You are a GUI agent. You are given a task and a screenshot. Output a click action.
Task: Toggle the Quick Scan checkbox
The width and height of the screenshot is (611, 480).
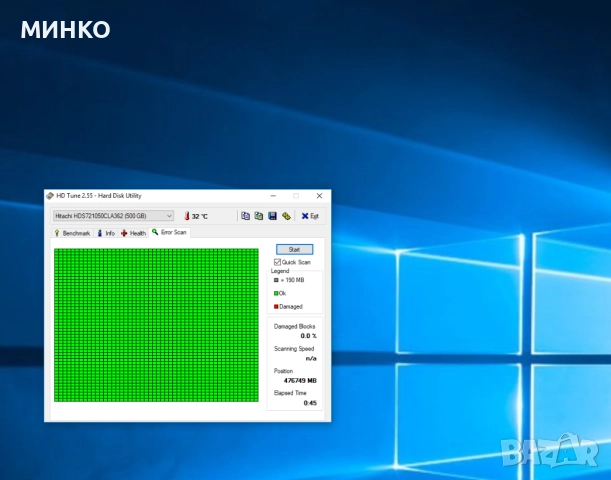278,262
